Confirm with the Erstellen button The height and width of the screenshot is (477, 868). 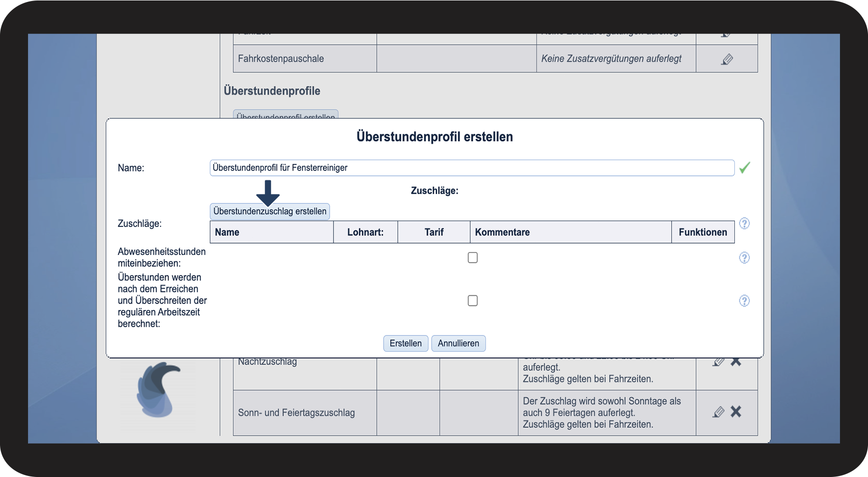[x=406, y=343]
